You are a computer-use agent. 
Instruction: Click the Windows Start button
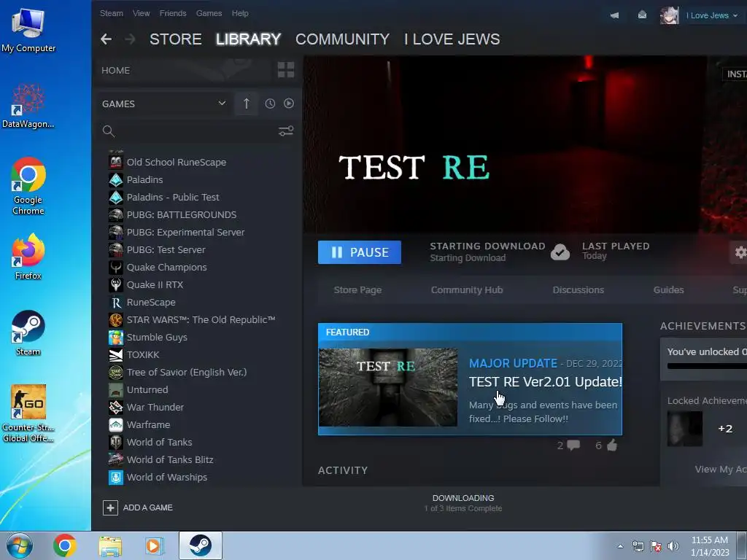[20, 545]
